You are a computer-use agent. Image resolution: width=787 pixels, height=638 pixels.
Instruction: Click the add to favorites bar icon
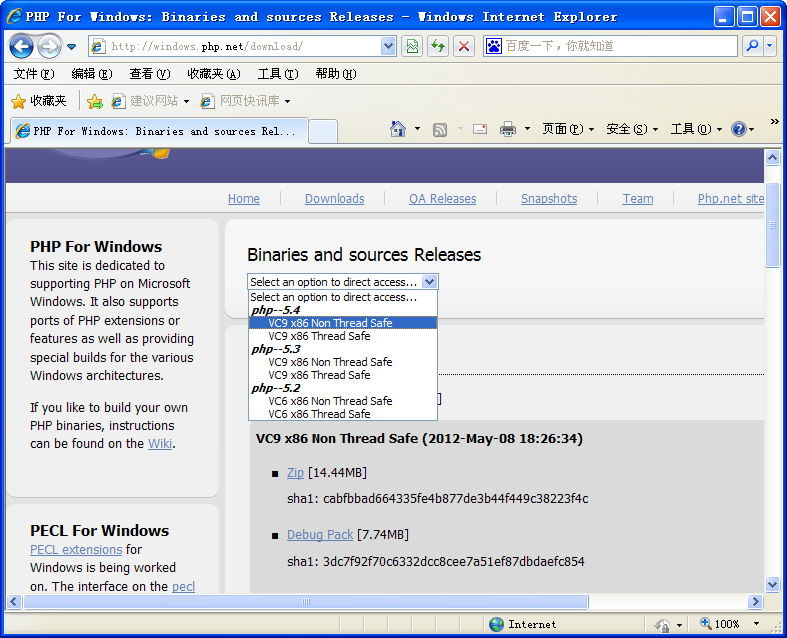pos(94,101)
